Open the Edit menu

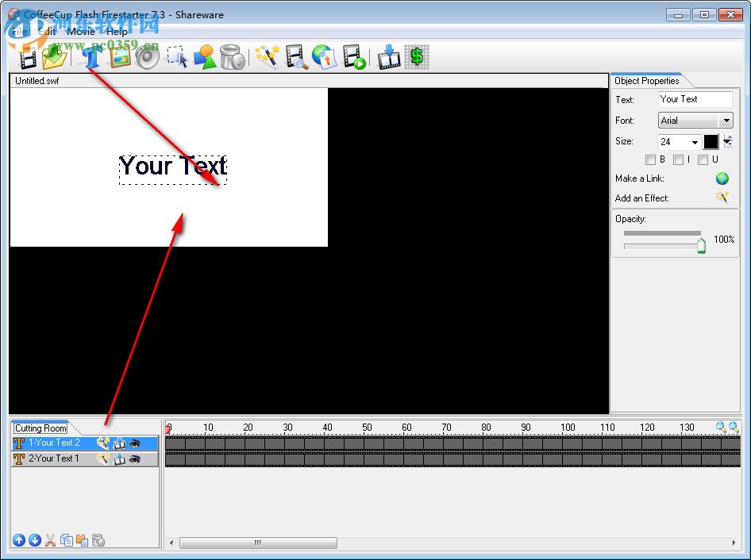click(47, 32)
